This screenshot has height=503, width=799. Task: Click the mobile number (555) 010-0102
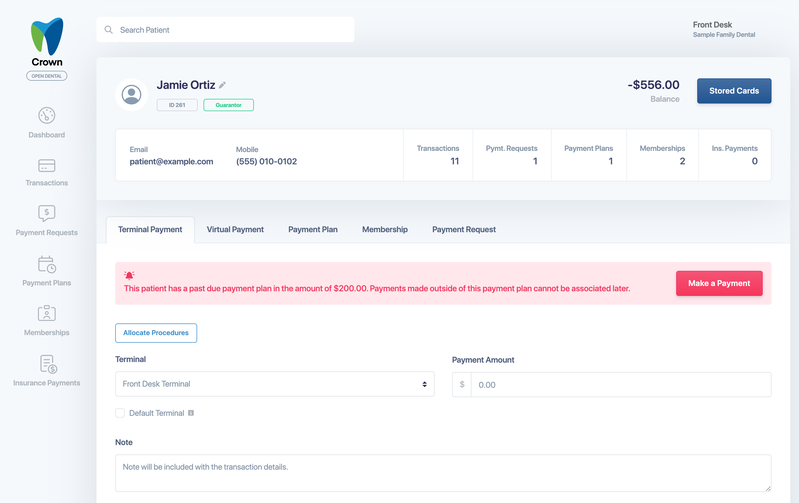pos(267,162)
